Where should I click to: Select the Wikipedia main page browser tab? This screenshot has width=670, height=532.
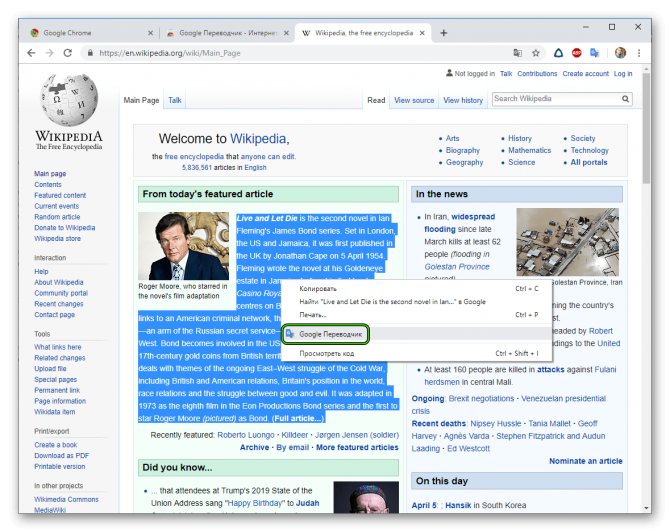pyautogui.click(x=363, y=33)
